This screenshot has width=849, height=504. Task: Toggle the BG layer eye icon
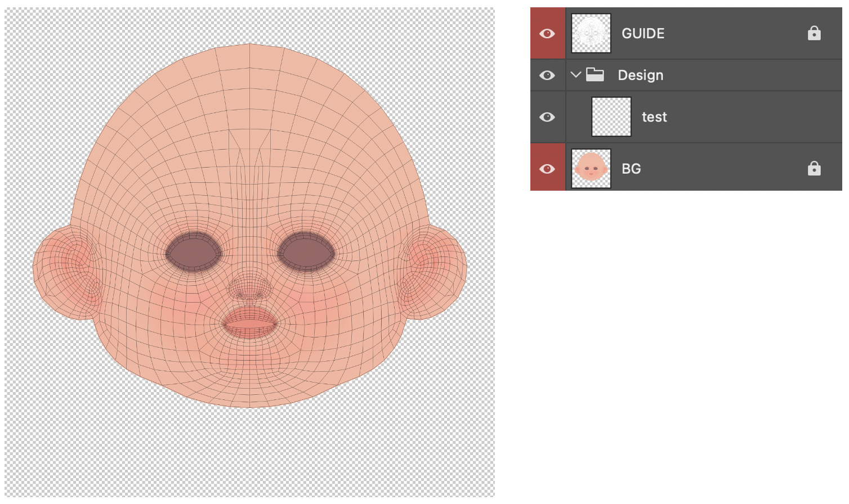547,169
